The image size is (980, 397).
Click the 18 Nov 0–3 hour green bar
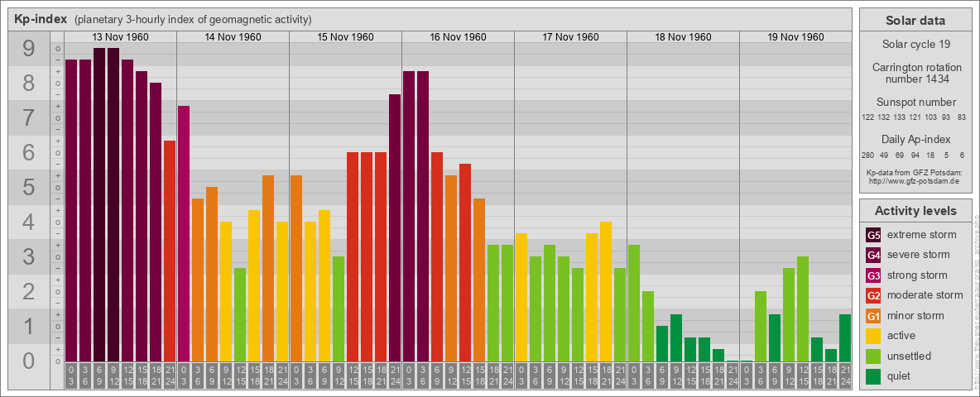tap(634, 303)
